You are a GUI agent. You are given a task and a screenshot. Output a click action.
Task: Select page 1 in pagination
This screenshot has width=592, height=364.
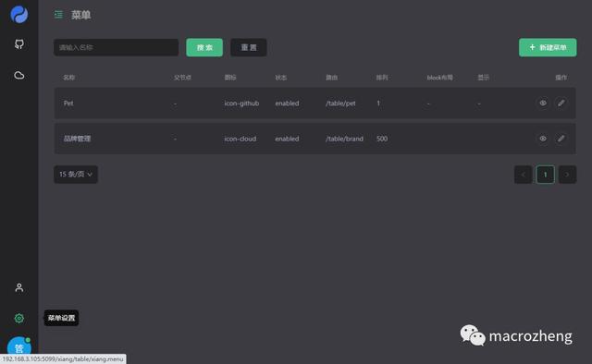[545, 175]
